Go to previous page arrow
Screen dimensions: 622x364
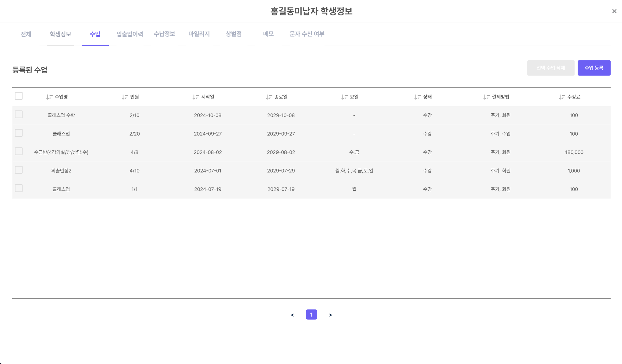point(292,315)
